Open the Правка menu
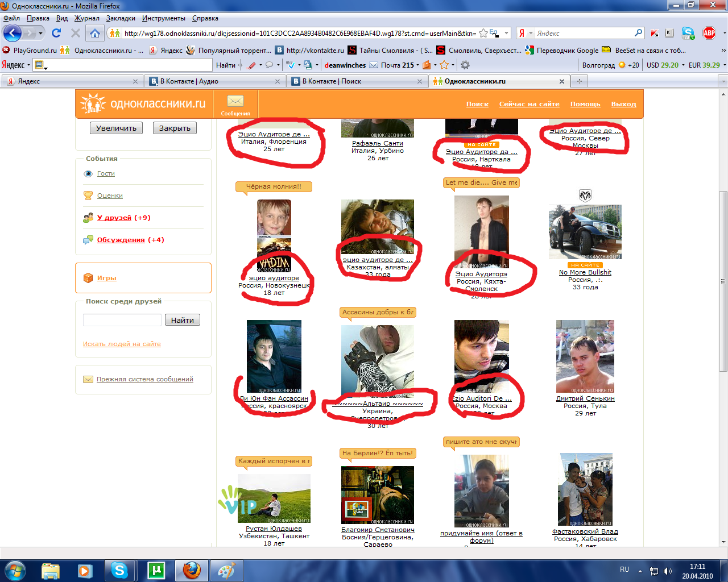The width and height of the screenshot is (728, 582). coord(38,18)
